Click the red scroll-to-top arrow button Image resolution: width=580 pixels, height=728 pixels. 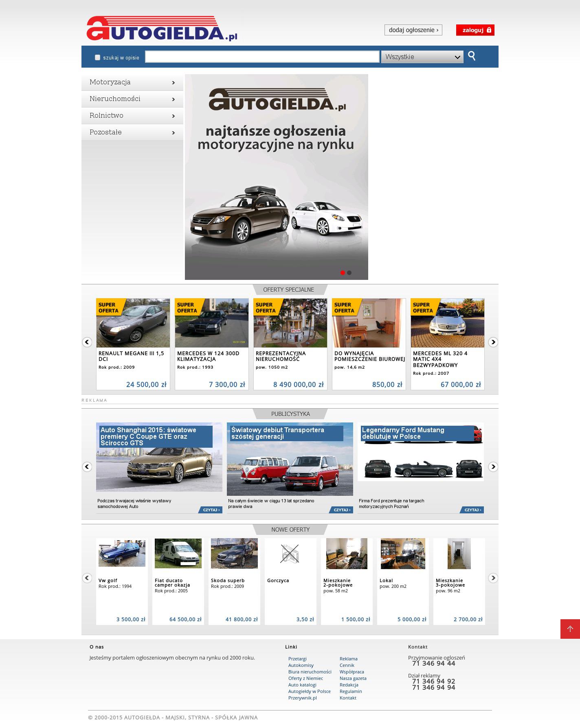pyautogui.click(x=570, y=629)
